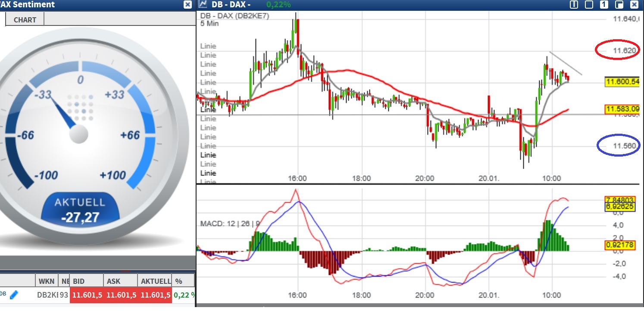Switch to the CHART tab
The image size is (644, 314).
click(24, 19)
